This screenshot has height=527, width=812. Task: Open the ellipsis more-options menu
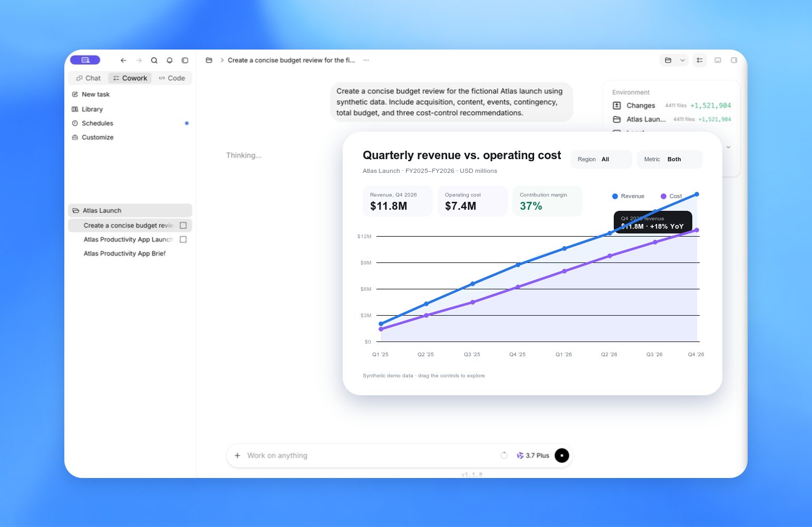366,61
